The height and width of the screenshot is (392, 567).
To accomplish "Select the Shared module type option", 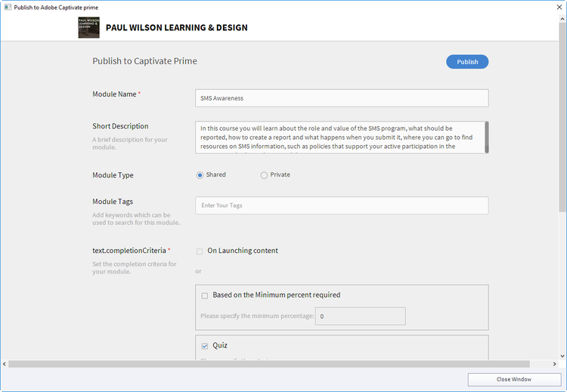I will tap(200, 175).
